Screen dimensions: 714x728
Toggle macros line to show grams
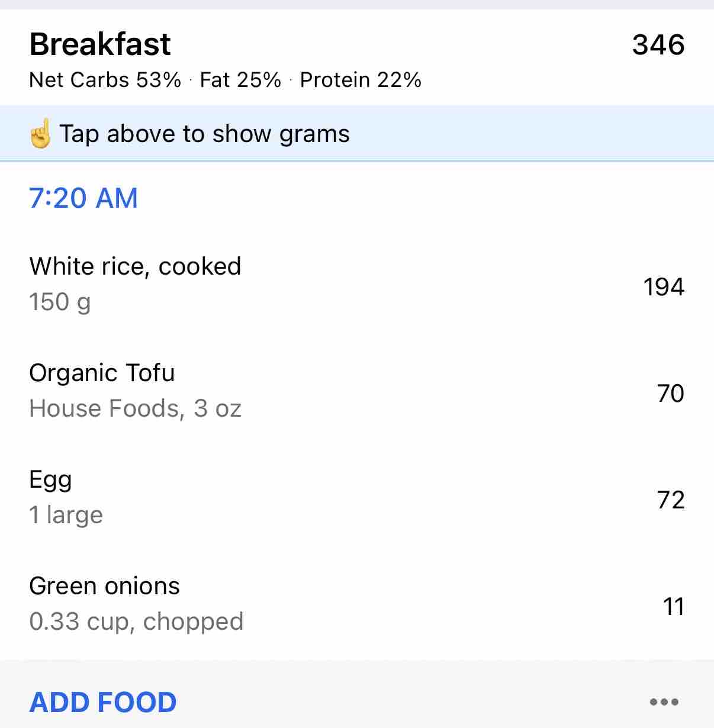click(225, 80)
